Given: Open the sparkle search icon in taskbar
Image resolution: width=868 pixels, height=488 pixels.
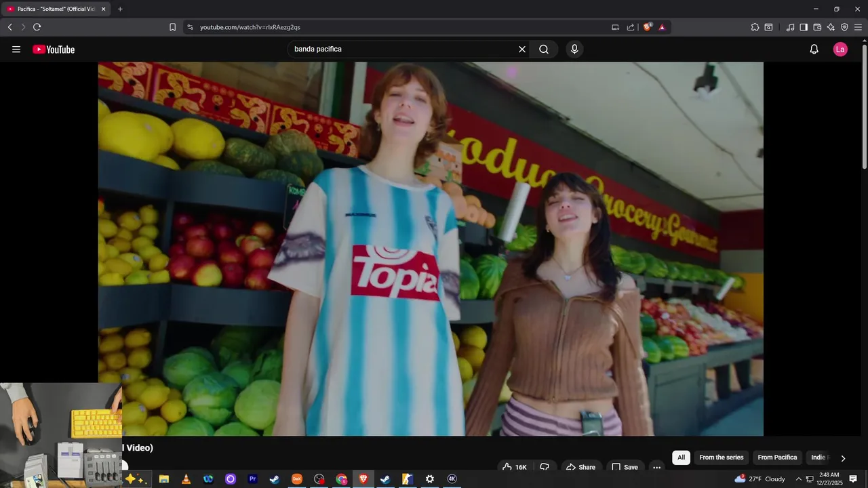Looking at the screenshot, I should [135, 479].
